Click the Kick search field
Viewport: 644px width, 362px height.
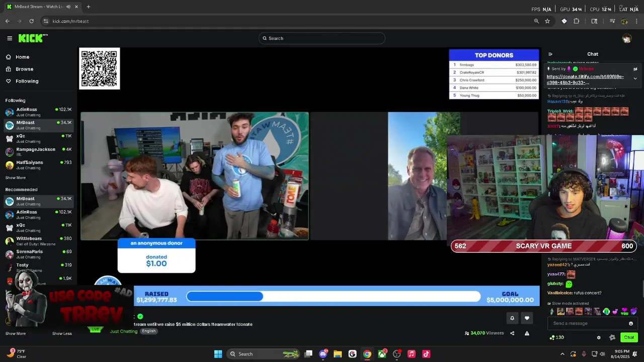tap(322, 38)
